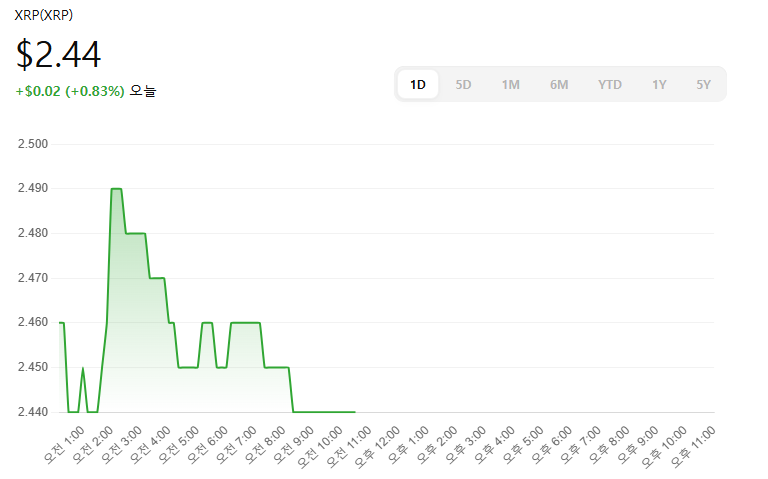Screen dimensions: 768x479
Task: Click the 2.460 y-axis label
Action: point(33,322)
